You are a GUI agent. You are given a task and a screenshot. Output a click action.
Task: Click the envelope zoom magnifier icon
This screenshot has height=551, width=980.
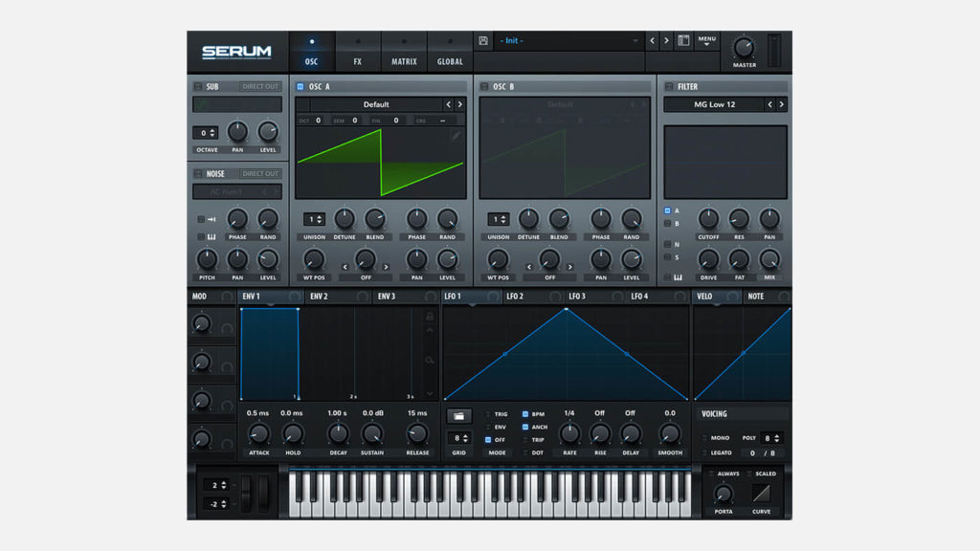click(x=430, y=361)
